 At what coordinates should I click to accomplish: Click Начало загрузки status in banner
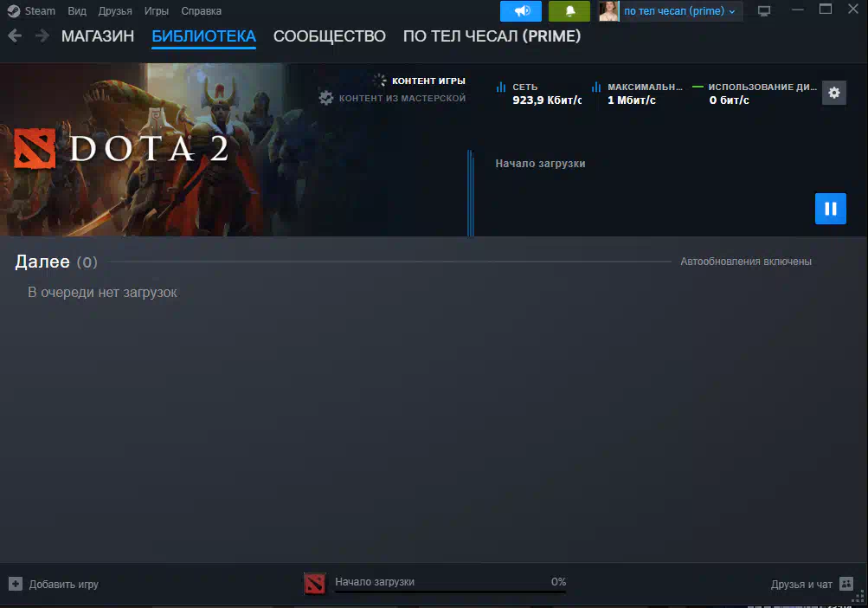tap(540, 164)
